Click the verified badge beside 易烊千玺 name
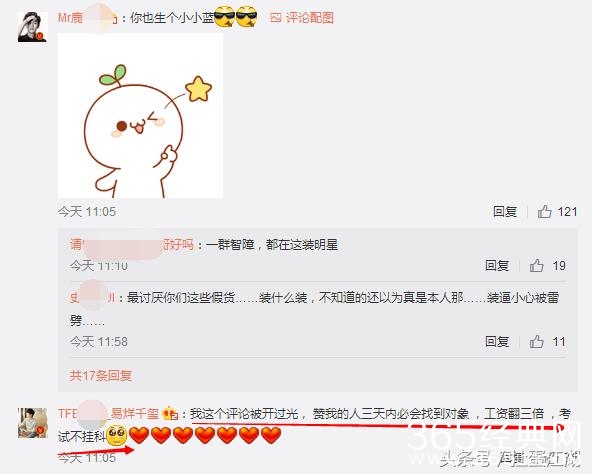This screenshot has width=592, height=474. (170, 414)
